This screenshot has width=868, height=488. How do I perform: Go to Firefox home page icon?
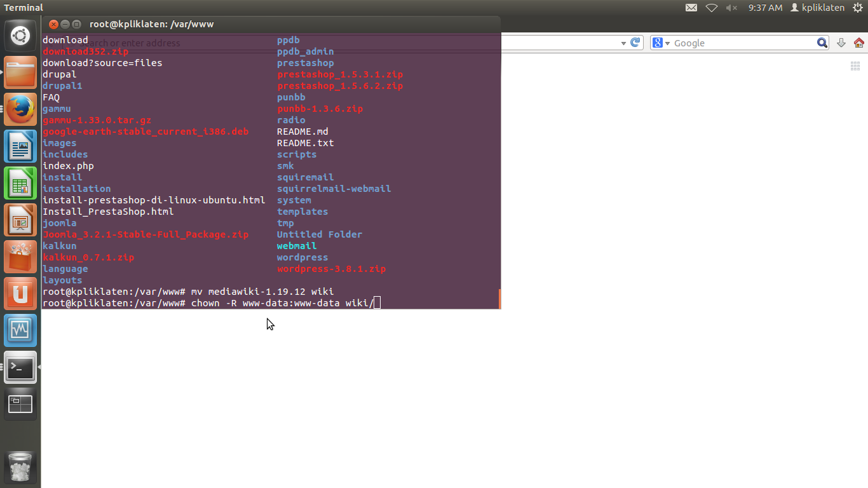859,43
